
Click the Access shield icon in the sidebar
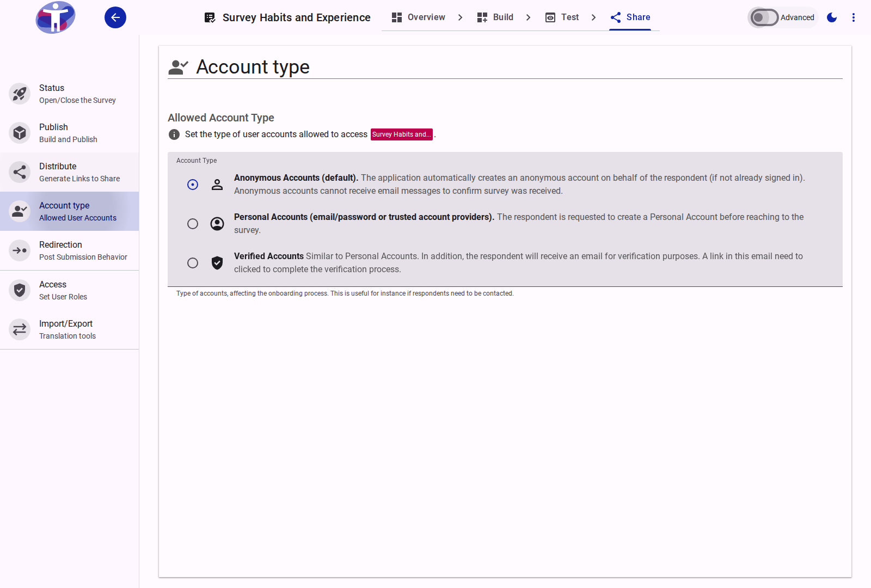point(20,290)
